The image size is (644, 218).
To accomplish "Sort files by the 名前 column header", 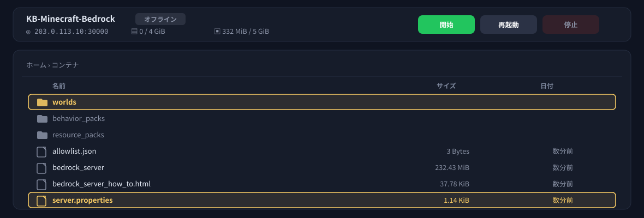I will pos(59,86).
